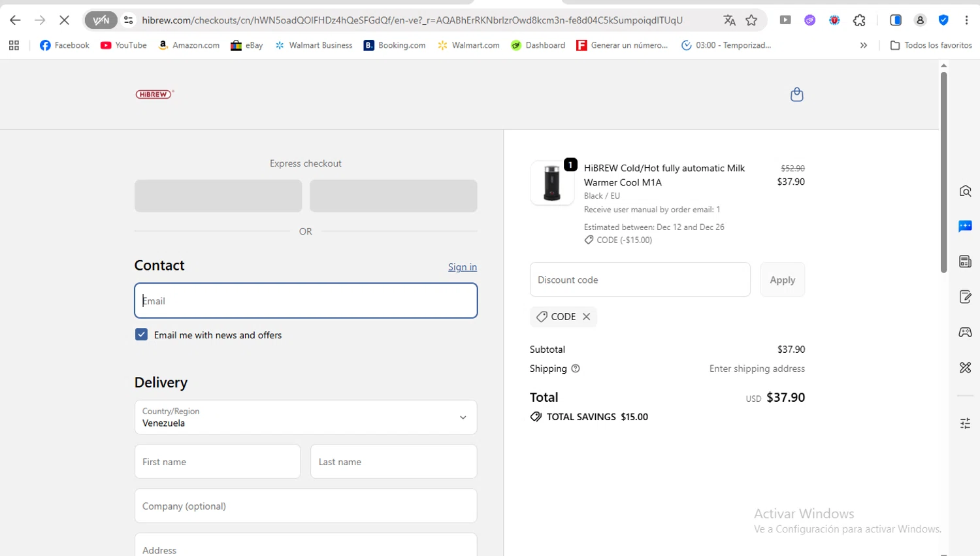The width and height of the screenshot is (980, 556).
Task: Stop loading the page
Action: [64, 20]
